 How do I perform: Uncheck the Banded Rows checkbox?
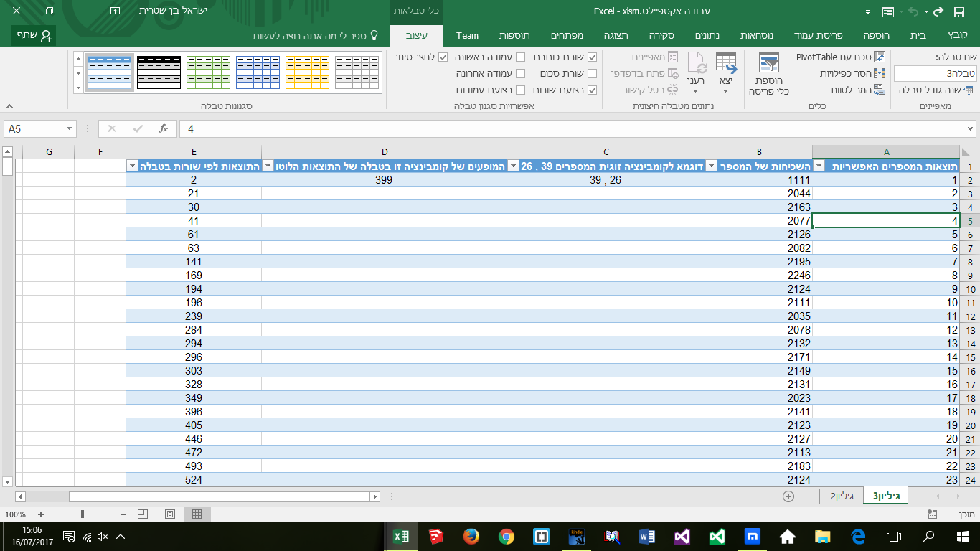pyautogui.click(x=592, y=90)
